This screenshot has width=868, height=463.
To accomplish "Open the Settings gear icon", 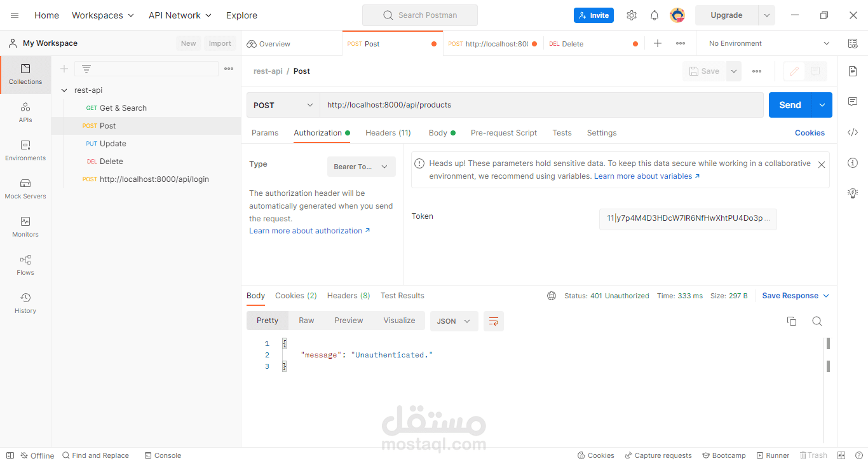I will (x=631, y=15).
